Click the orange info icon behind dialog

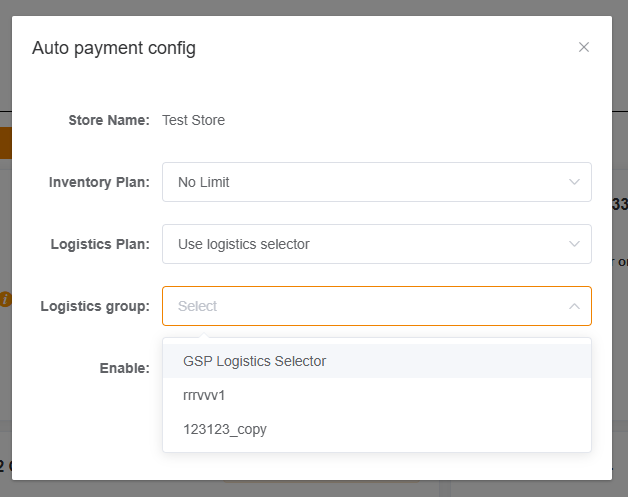[x=5, y=299]
